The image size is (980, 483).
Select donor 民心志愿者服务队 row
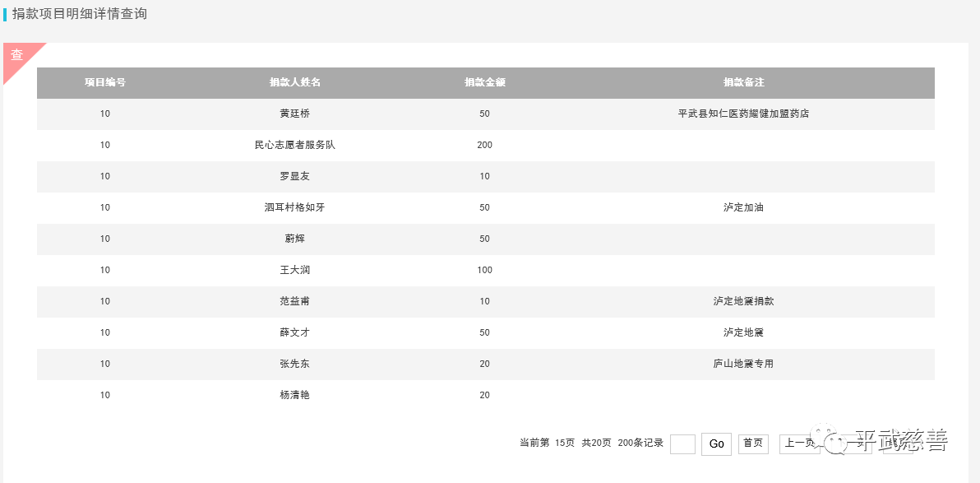click(486, 145)
